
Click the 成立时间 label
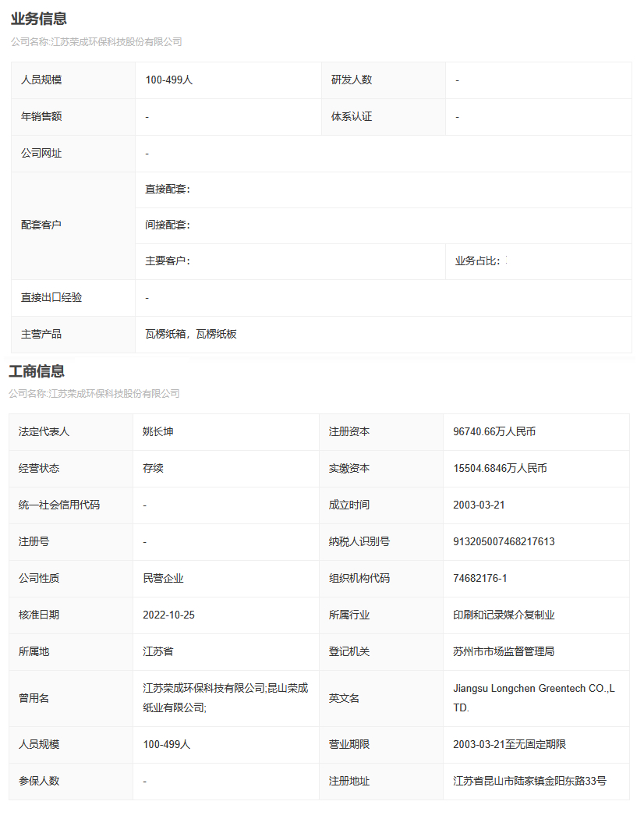349,505
